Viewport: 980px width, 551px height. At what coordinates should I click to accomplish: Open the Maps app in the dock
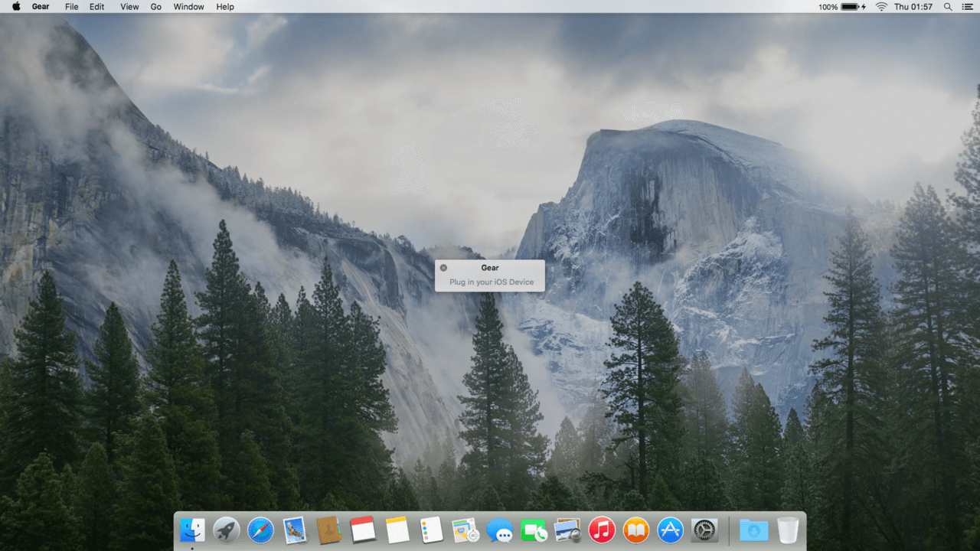click(x=465, y=530)
